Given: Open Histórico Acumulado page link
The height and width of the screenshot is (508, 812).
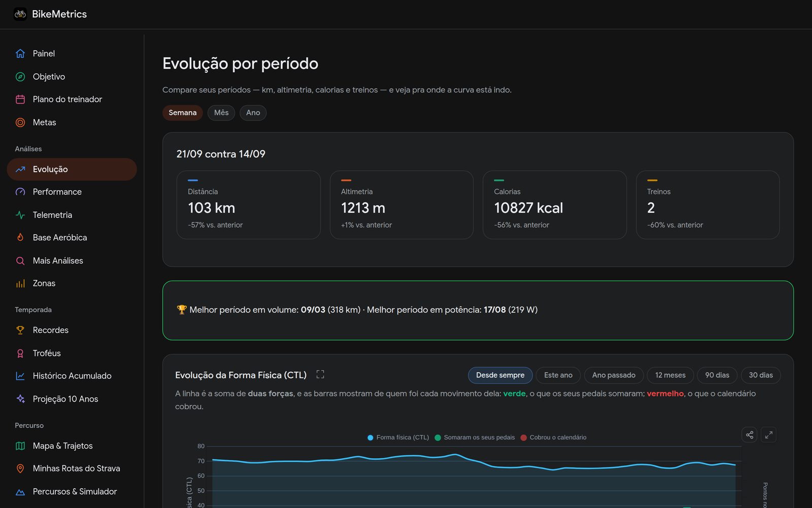Looking at the screenshot, I should (x=72, y=376).
